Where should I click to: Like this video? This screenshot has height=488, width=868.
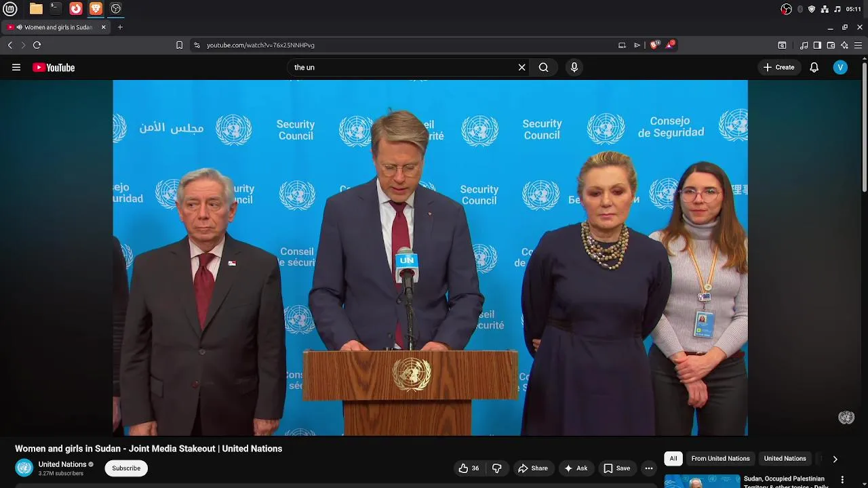point(469,468)
